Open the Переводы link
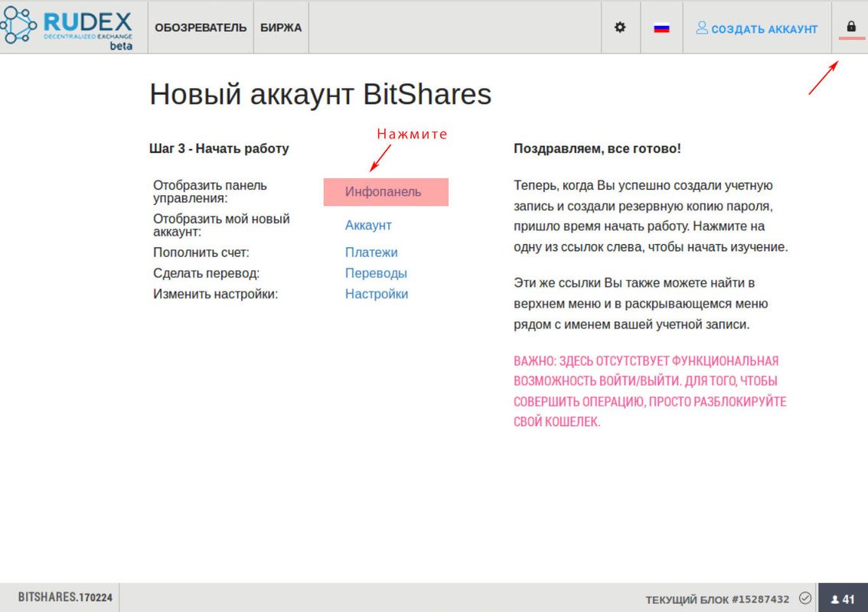868x612 pixels. pyautogui.click(x=376, y=273)
